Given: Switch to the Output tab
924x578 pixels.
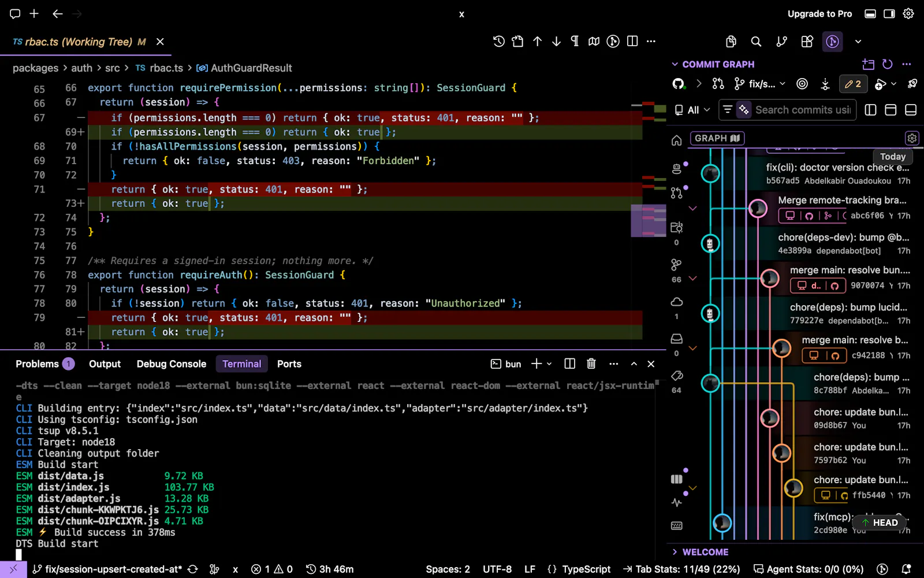Looking at the screenshot, I should click(105, 364).
